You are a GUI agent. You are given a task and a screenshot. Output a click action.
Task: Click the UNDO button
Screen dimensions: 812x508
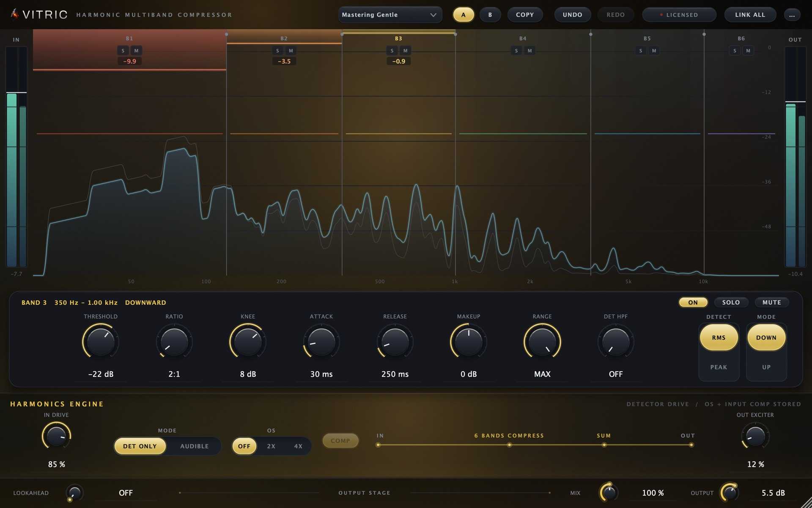[573, 15]
